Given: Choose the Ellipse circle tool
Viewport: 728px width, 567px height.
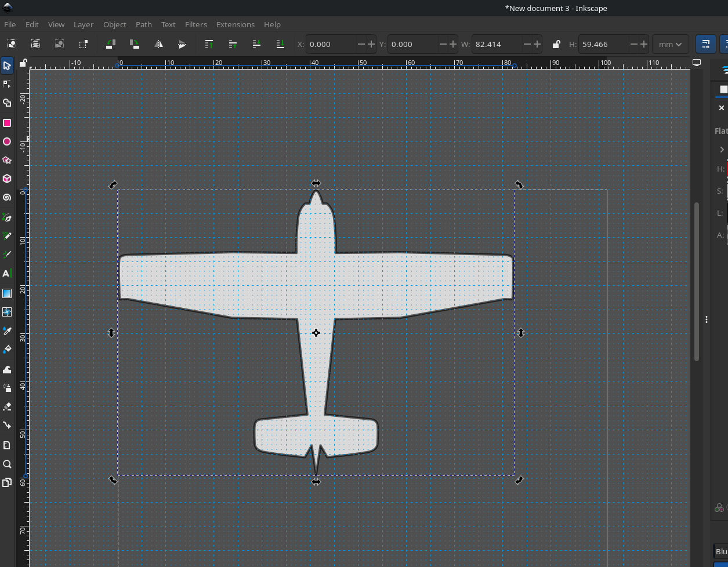Looking at the screenshot, I should (x=7, y=141).
